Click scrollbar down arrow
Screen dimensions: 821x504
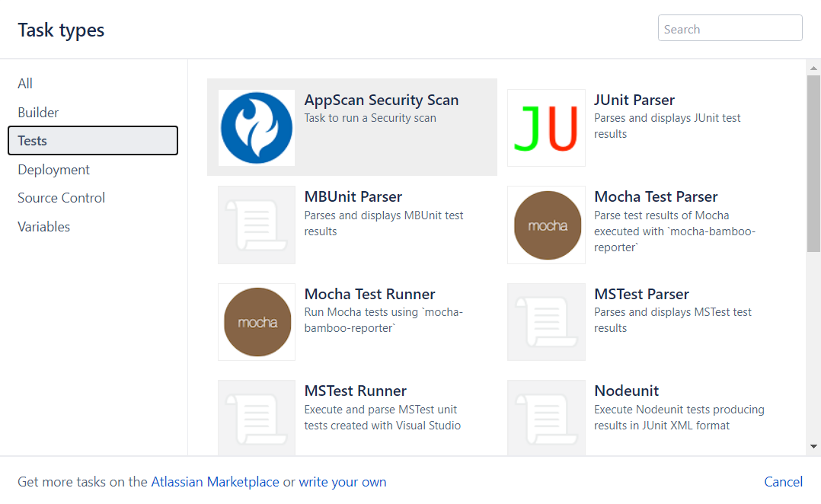[813, 446]
